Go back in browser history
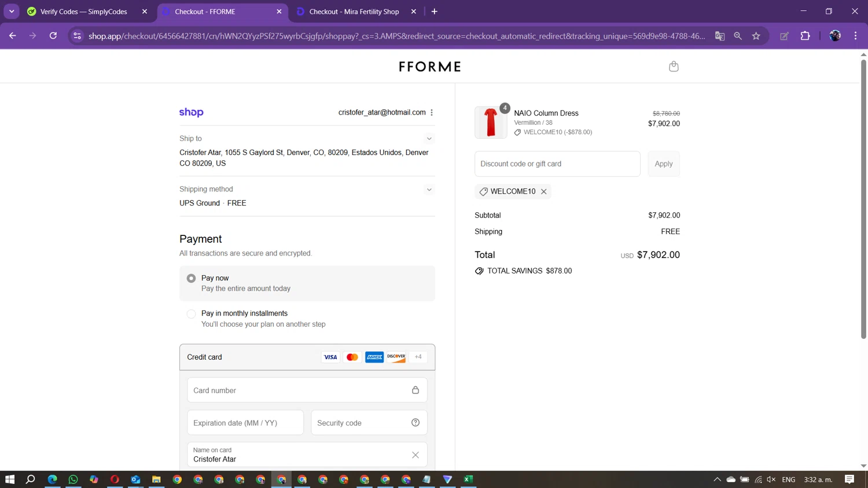Image resolution: width=868 pixels, height=488 pixels. tap(13, 36)
